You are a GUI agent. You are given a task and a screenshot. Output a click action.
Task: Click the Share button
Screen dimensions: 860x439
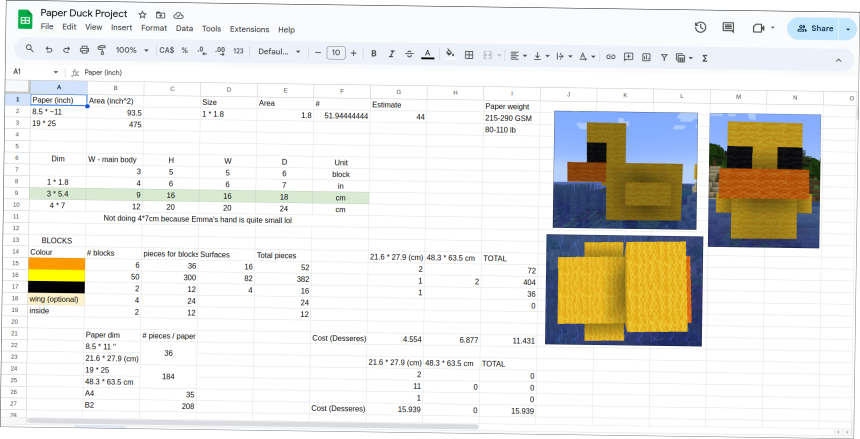814,29
